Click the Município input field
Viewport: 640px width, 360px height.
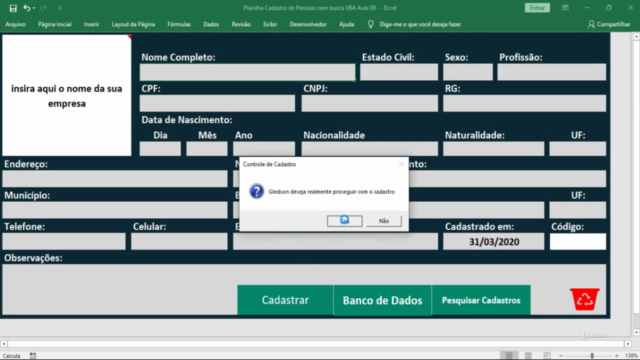tap(115, 210)
